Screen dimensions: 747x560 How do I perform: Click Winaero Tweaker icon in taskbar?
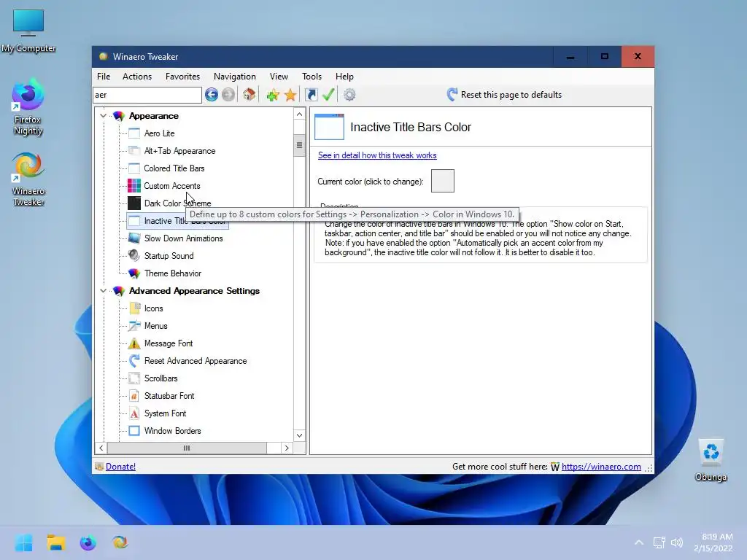[120, 542]
